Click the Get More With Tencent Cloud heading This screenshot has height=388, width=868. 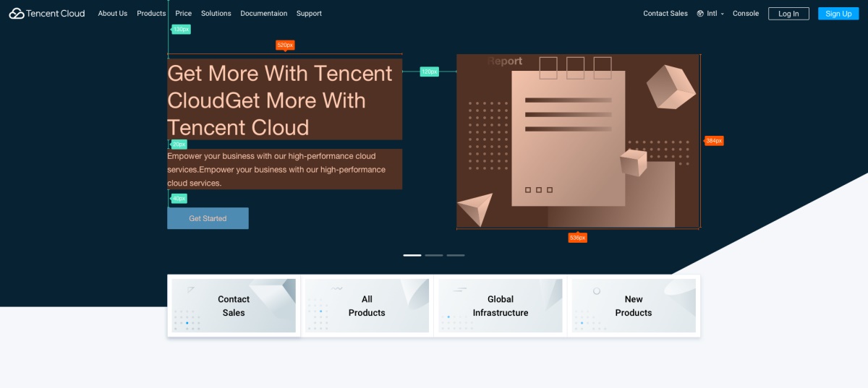pos(284,100)
